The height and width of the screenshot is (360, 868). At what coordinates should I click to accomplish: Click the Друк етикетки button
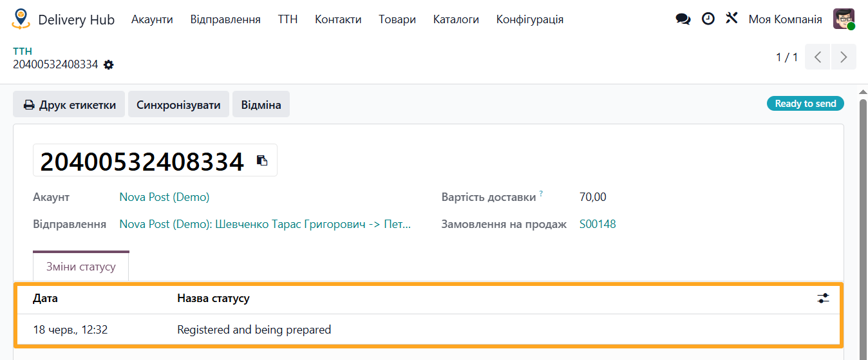point(70,104)
